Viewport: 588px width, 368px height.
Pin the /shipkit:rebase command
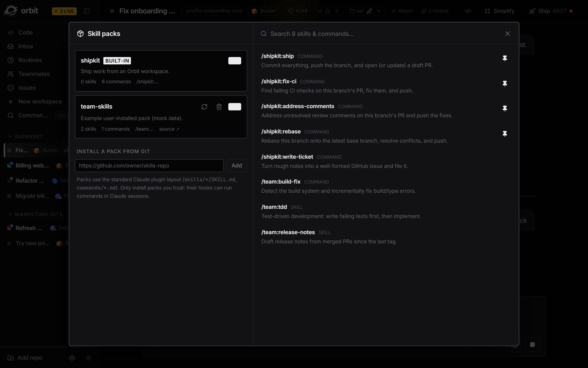point(505,134)
